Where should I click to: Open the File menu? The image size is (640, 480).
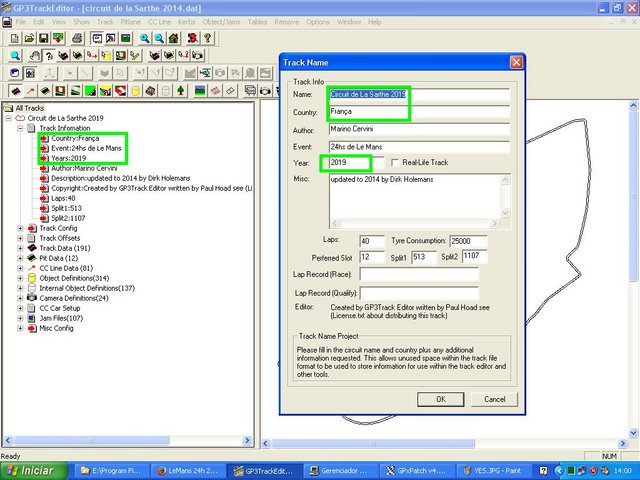coord(20,22)
